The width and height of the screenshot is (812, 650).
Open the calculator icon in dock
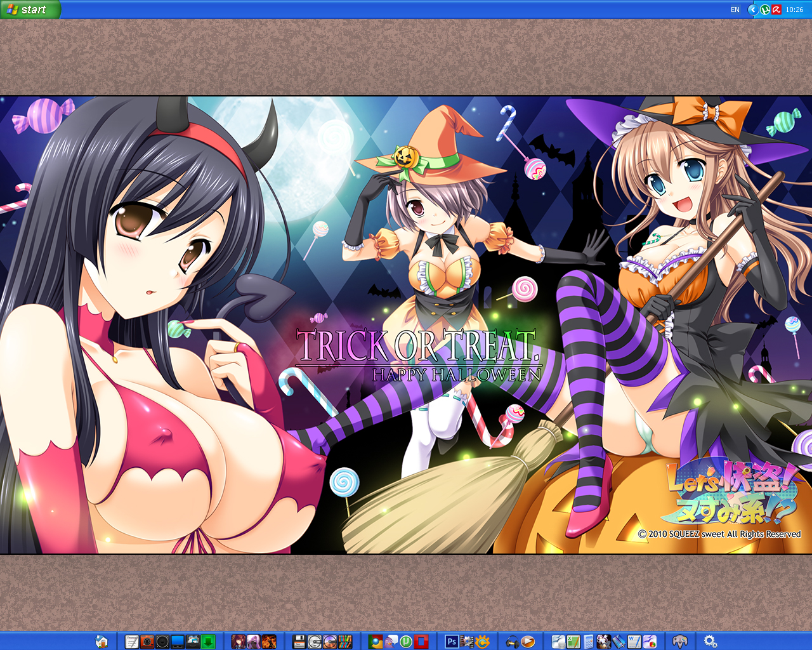[589, 642]
